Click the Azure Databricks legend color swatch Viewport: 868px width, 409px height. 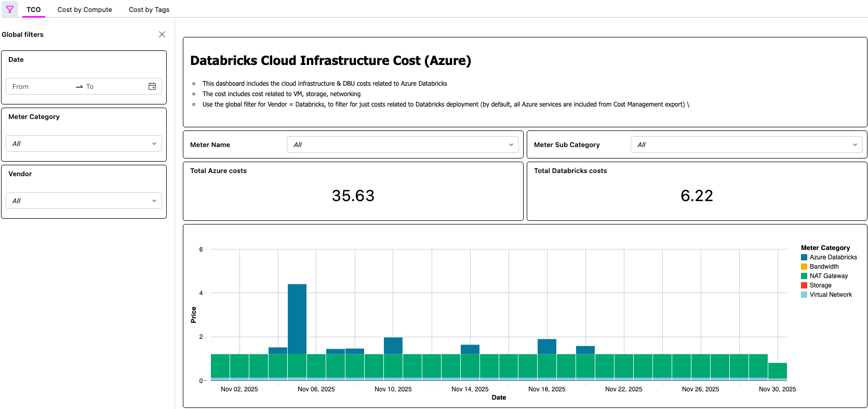pos(804,257)
